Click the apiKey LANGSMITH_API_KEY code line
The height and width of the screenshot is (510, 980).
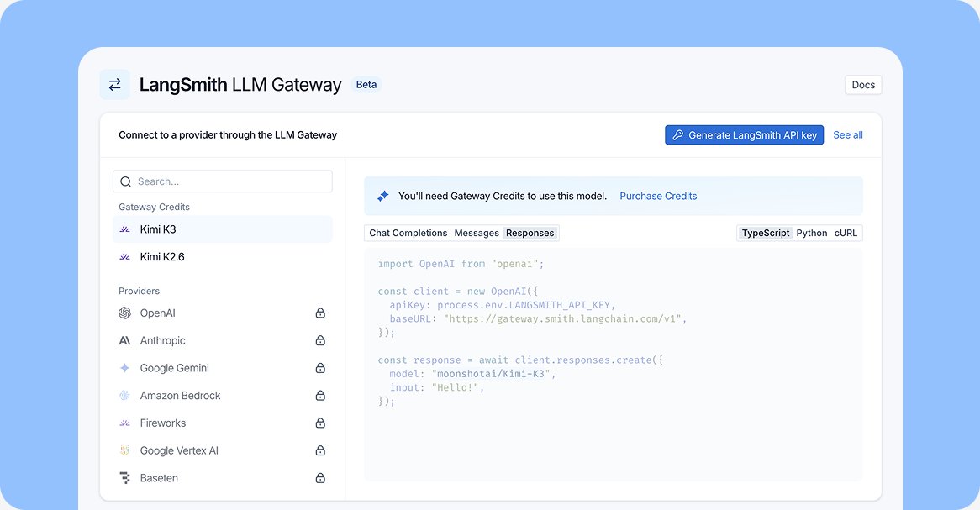[x=503, y=305]
